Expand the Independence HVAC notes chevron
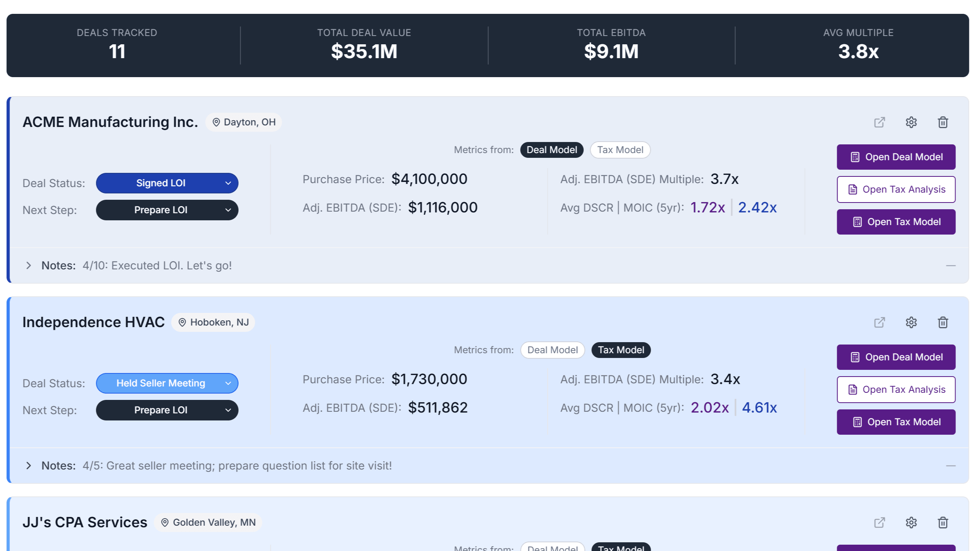 28,466
